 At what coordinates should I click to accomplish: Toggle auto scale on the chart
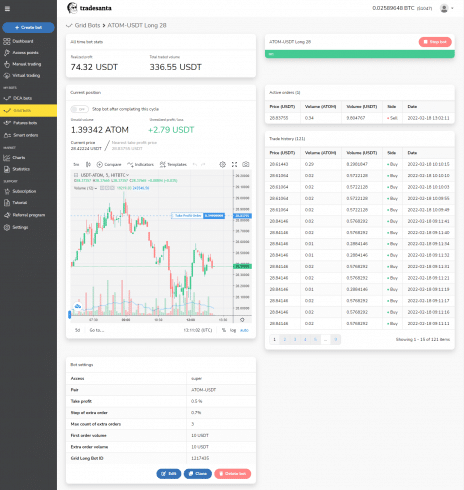[x=244, y=330]
